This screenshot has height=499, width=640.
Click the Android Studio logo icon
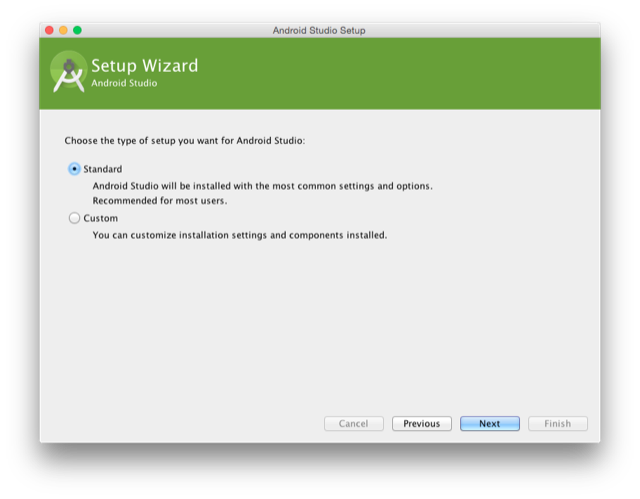tap(68, 72)
